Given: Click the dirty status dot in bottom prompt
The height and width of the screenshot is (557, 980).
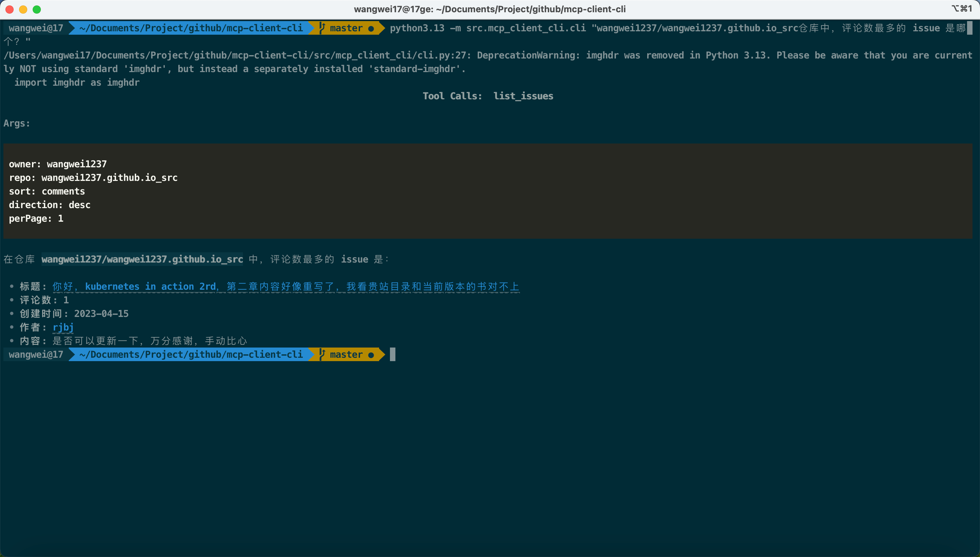Looking at the screenshot, I should pyautogui.click(x=371, y=355).
